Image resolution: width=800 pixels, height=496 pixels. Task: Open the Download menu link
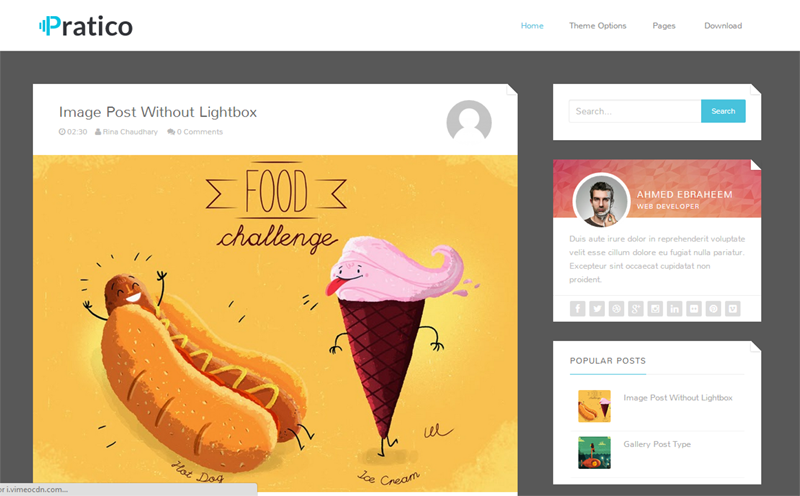pos(723,26)
